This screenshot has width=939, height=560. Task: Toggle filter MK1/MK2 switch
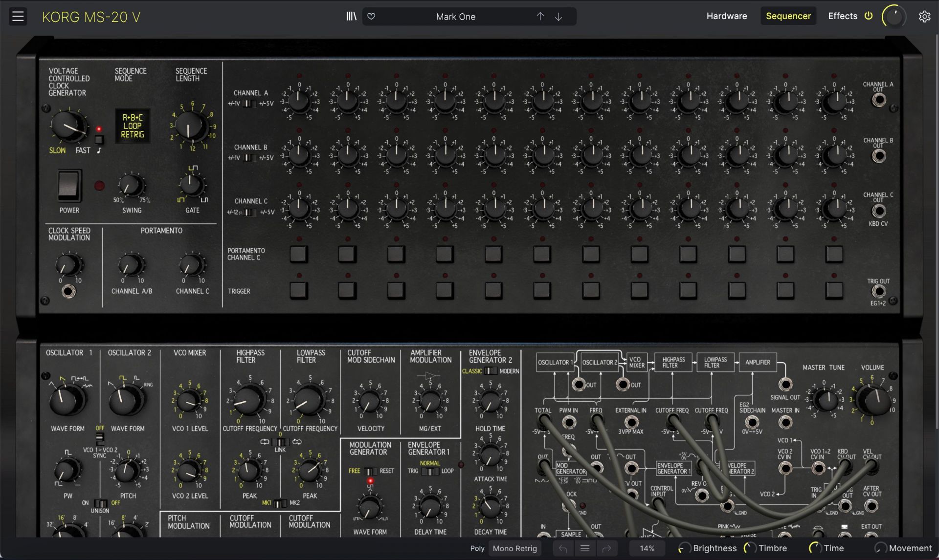[x=280, y=503]
